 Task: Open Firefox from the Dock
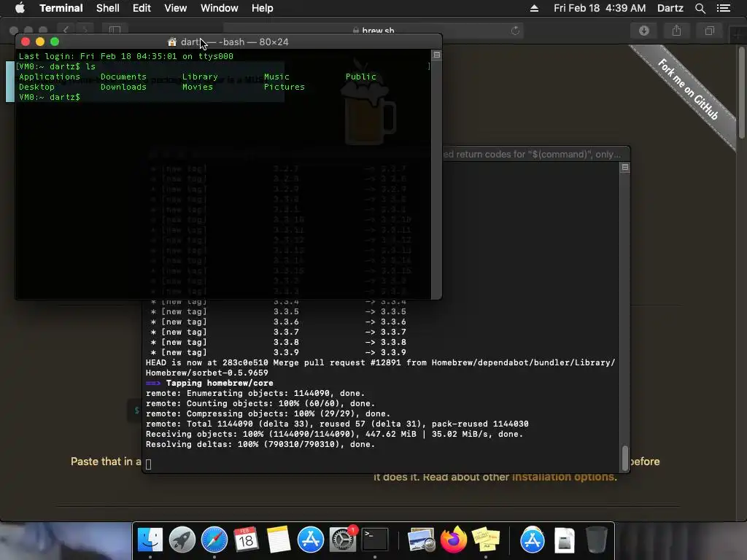click(454, 540)
